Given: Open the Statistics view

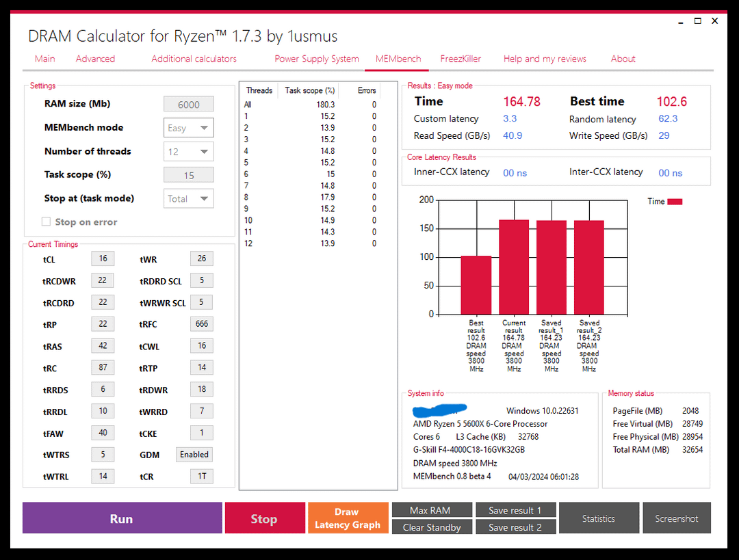Looking at the screenshot, I should [x=599, y=518].
